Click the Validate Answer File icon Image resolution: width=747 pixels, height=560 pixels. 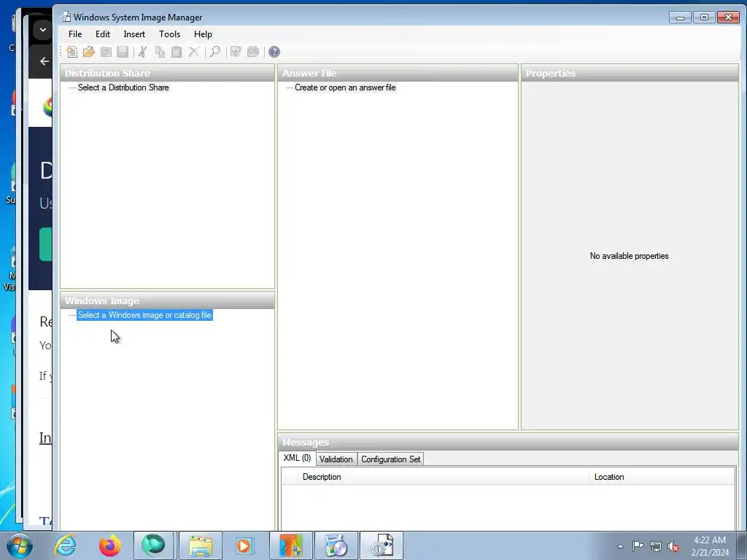coord(236,52)
